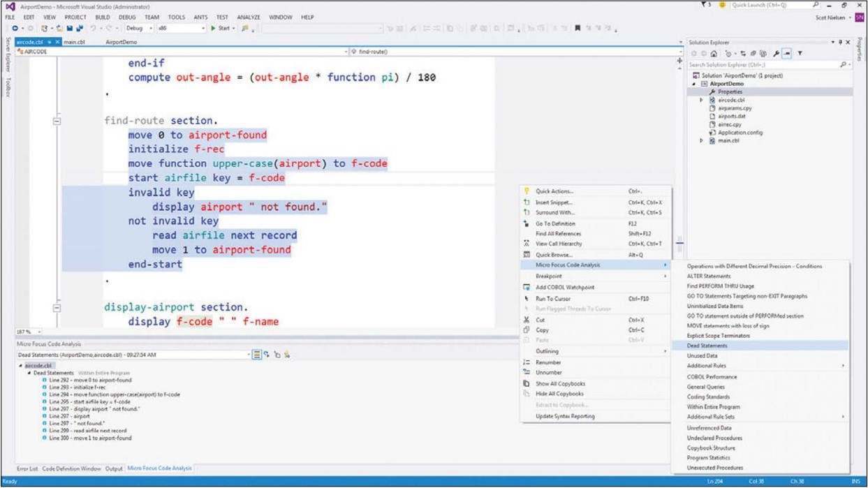868x488 pixels.
Task: Switch to the Error List tab
Action: click(x=27, y=469)
